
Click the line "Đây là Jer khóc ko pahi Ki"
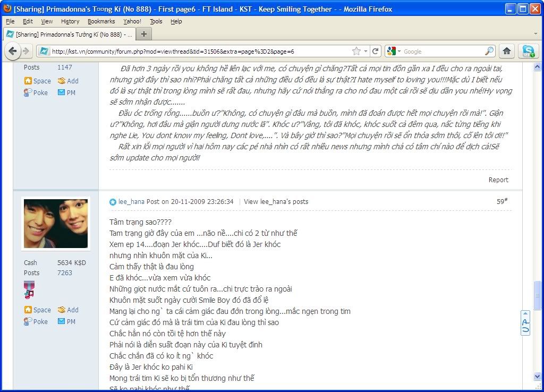(151, 367)
